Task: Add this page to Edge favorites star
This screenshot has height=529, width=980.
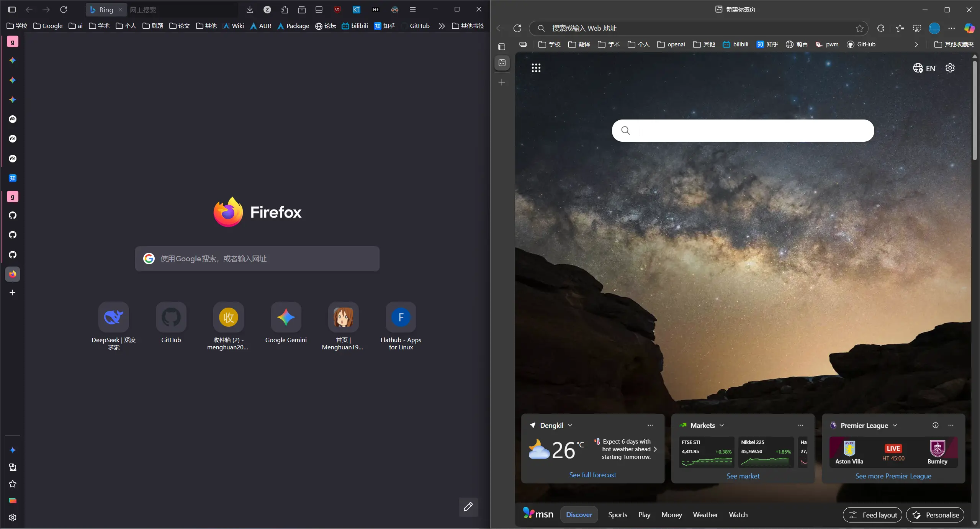Action: click(859, 28)
